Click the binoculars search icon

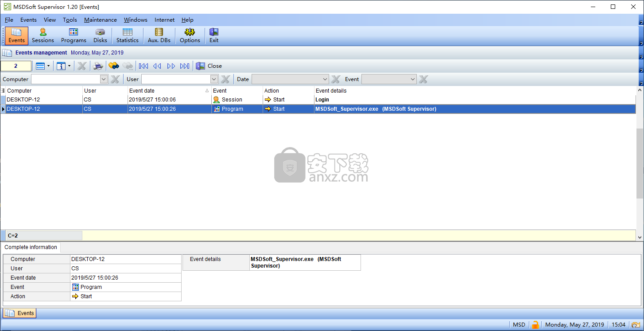tap(114, 66)
